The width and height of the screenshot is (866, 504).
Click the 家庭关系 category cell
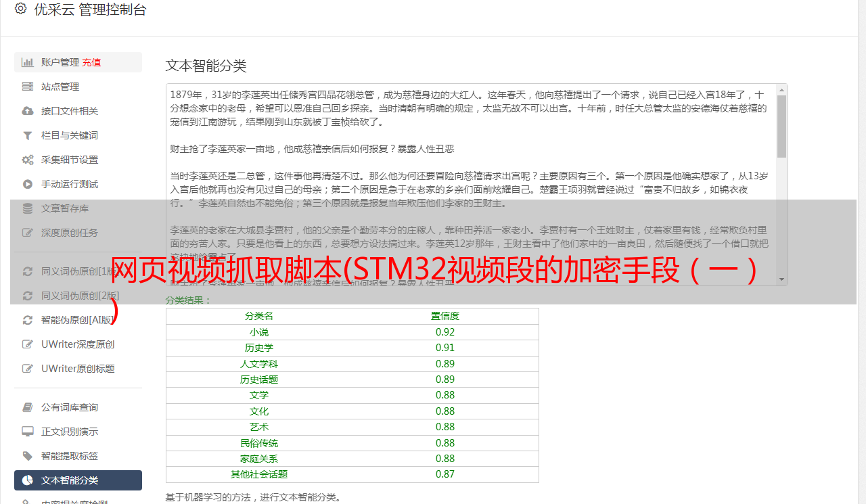[259, 459]
